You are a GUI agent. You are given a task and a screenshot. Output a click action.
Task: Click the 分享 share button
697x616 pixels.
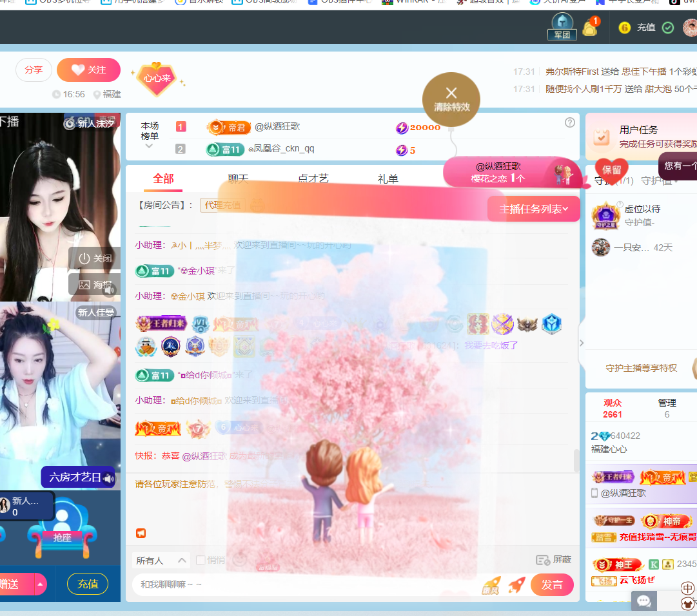point(34,70)
